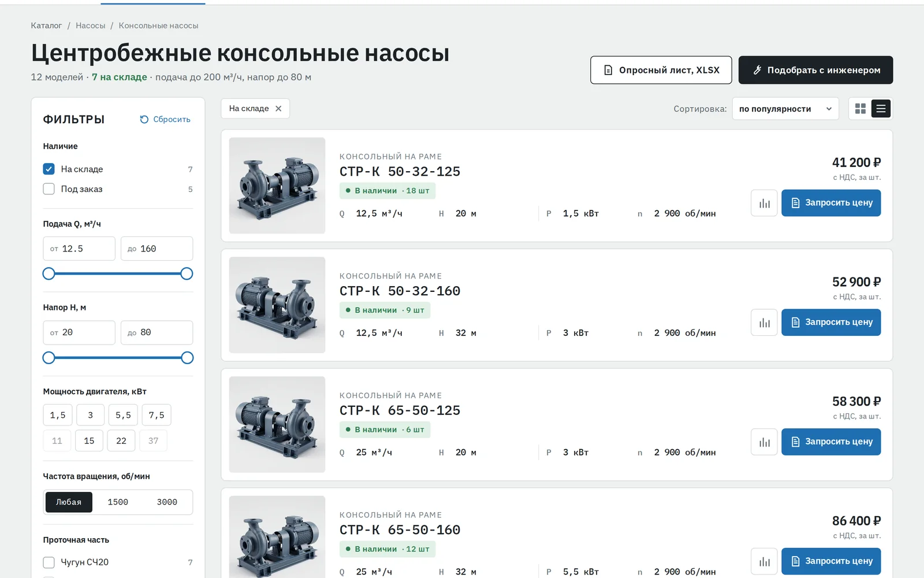Click stock badge 'В наличии · 9 шт'

385,310
